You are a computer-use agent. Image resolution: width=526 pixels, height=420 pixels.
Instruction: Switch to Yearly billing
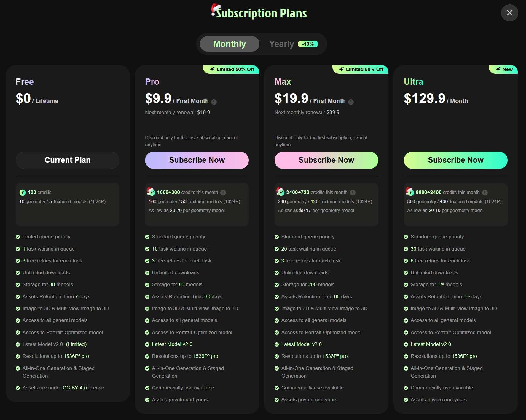point(281,44)
